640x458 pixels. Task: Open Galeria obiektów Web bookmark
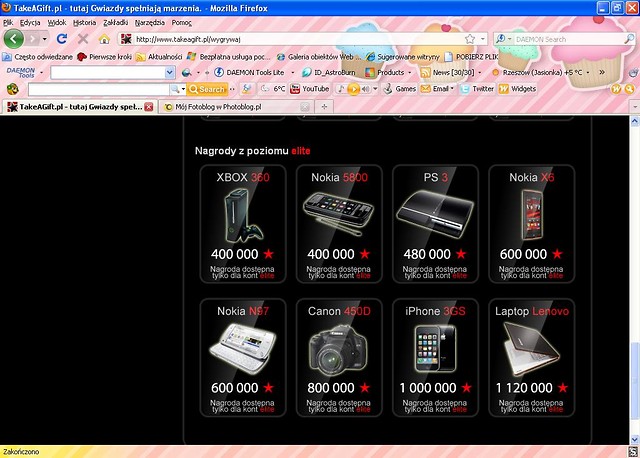tap(319, 56)
